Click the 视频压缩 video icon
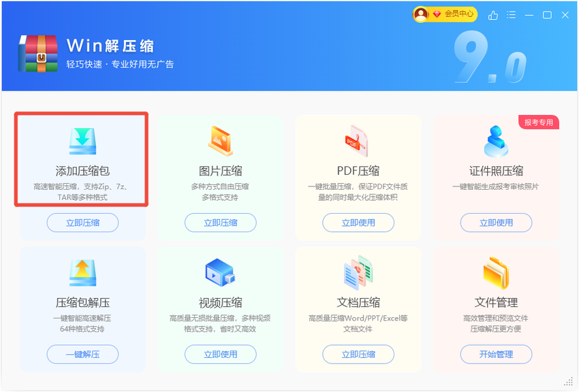The image size is (579, 392). click(221, 272)
